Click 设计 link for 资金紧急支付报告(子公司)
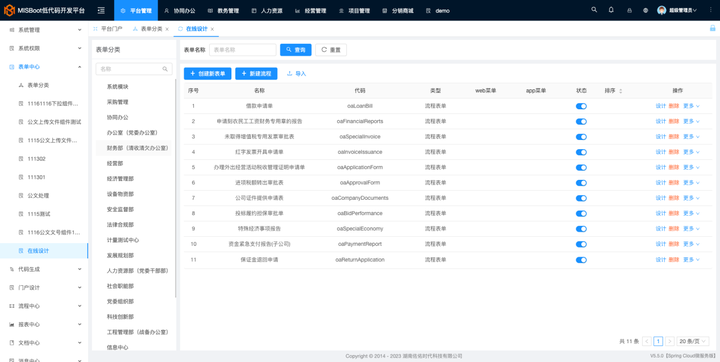Image resolution: width=720 pixels, height=362 pixels. coord(660,244)
